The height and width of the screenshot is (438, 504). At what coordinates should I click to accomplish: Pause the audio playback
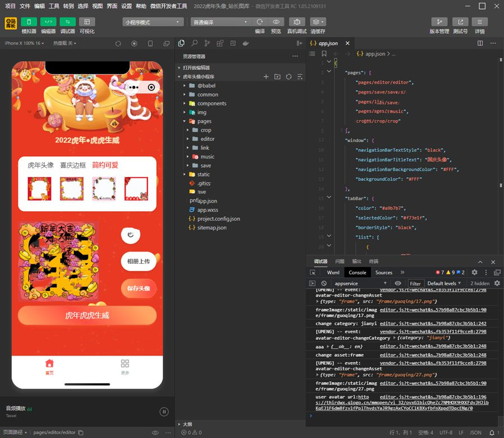(164, 412)
